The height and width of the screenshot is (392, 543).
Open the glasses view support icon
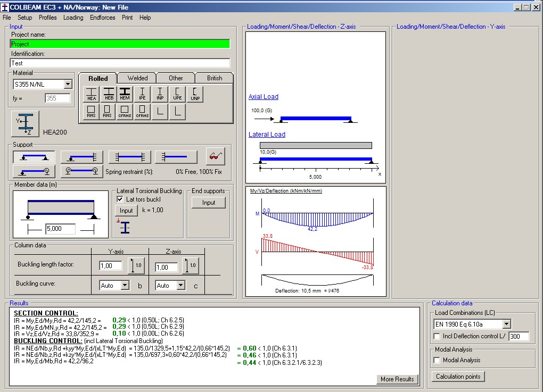(x=216, y=156)
